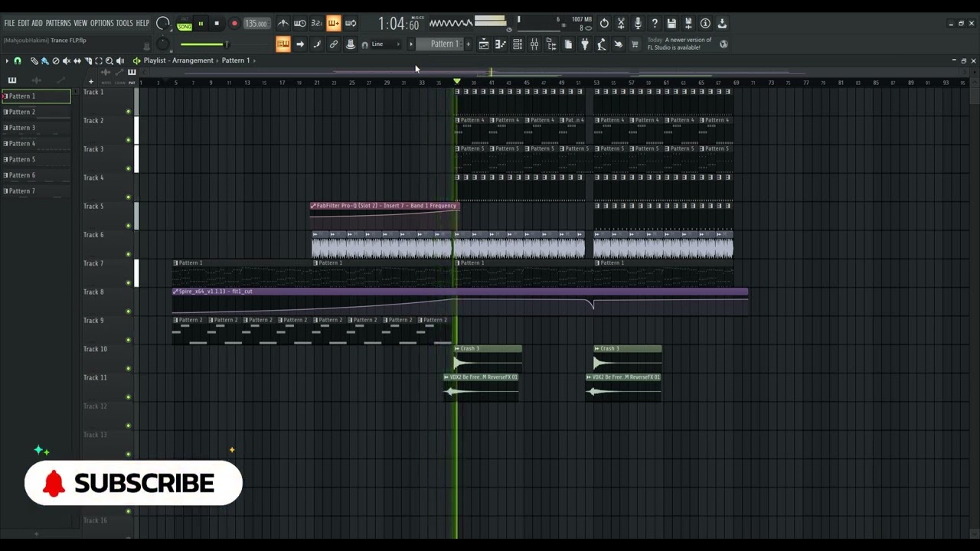Select Pattern 4 in the pattern list
This screenshot has height=551, width=980.
point(36,143)
